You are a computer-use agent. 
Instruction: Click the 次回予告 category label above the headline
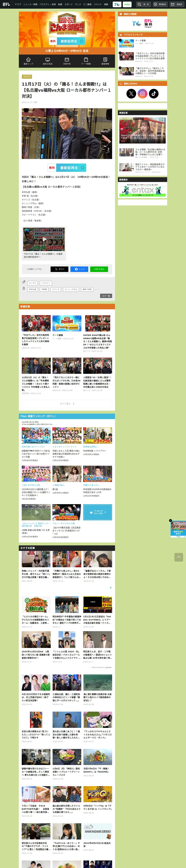pyautogui.click(x=27, y=77)
